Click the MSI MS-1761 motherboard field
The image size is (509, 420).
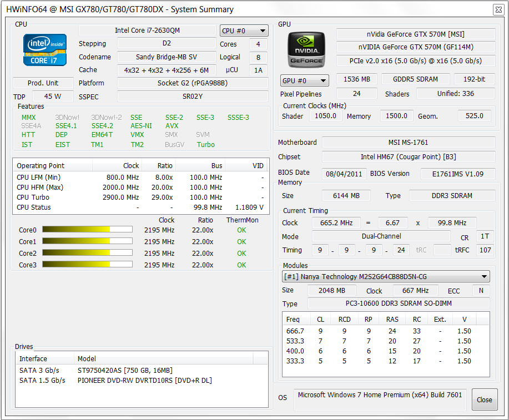(x=409, y=142)
